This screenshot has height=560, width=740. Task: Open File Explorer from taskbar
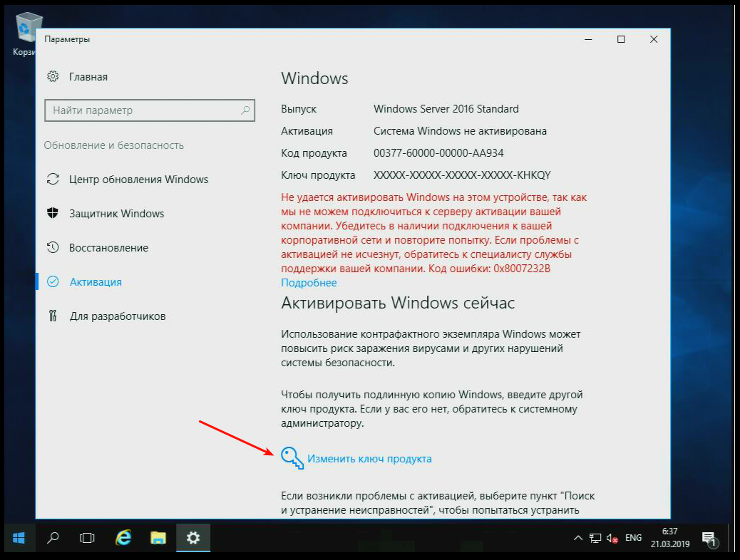pyautogui.click(x=158, y=538)
